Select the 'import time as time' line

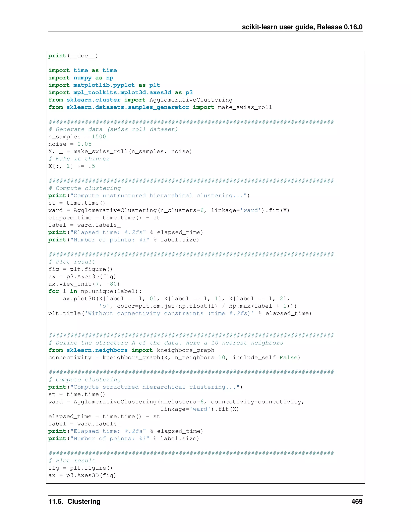(82, 70)
